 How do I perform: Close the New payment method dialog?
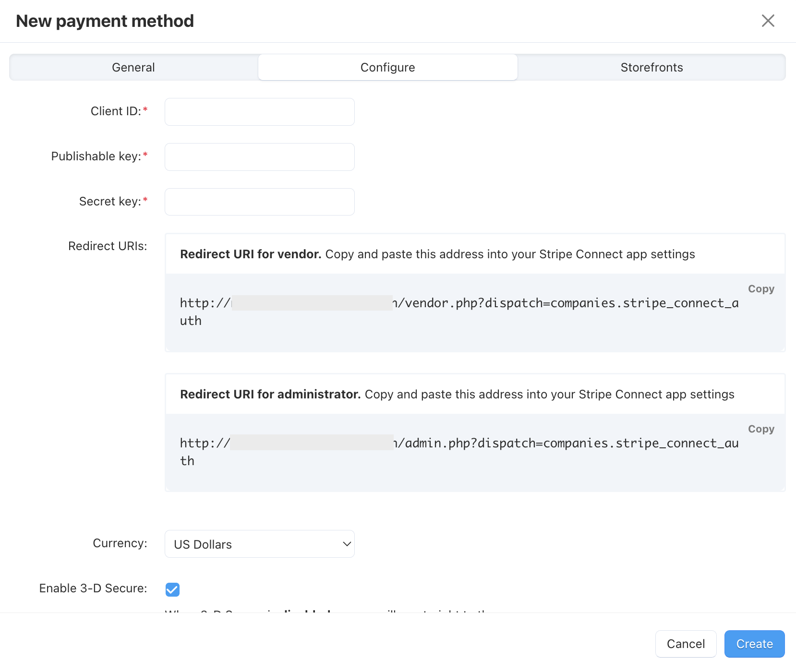point(768,21)
